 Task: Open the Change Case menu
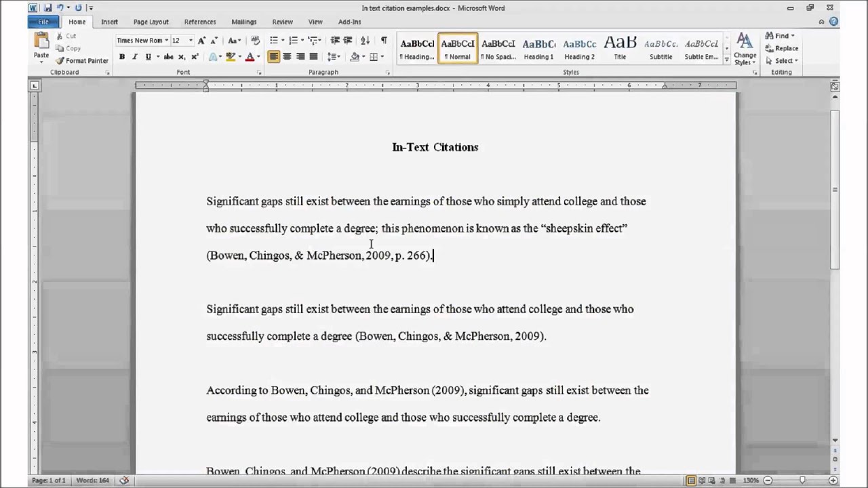[234, 41]
